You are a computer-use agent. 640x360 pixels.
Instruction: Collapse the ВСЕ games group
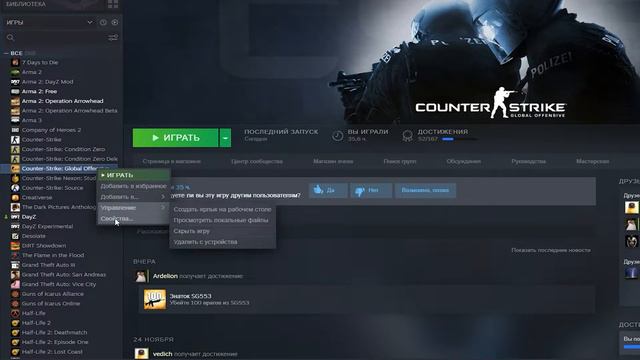click(x=6, y=53)
